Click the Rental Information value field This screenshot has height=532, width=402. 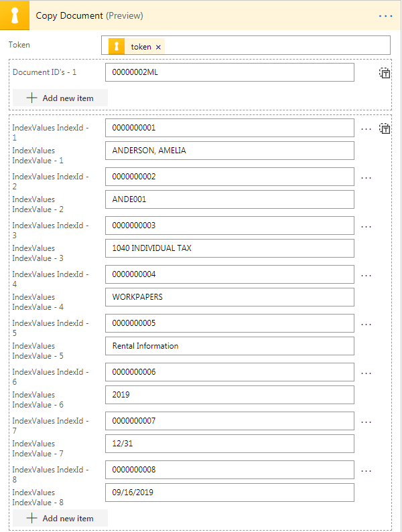[x=229, y=346]
